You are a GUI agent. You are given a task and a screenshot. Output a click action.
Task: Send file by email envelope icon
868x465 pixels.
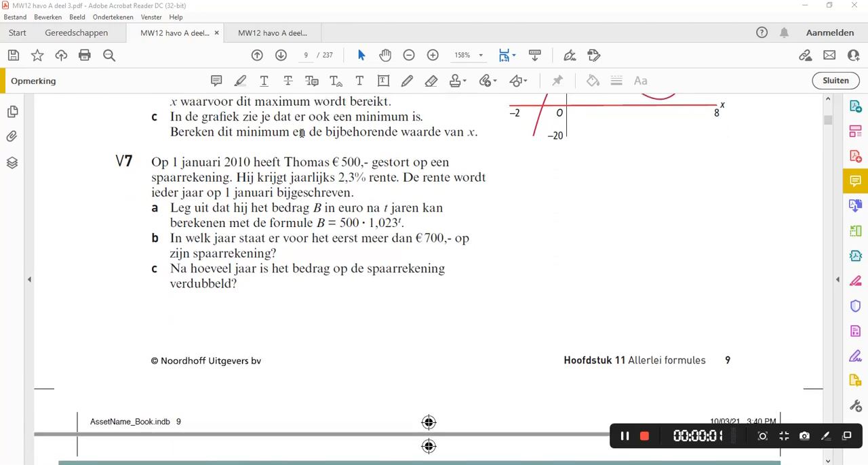pyautogui.click(x=829, y=56)
